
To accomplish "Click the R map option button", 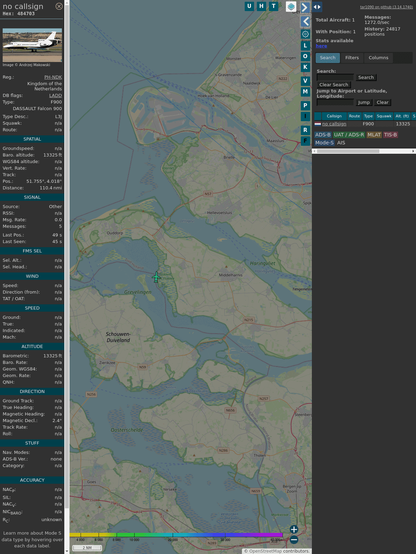I will [x=305, y=130].
